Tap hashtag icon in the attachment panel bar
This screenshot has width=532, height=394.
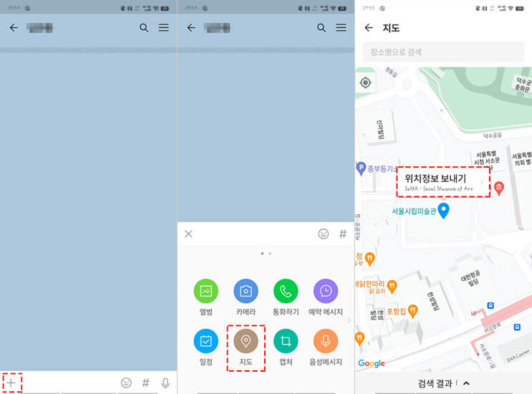point(343,234)
